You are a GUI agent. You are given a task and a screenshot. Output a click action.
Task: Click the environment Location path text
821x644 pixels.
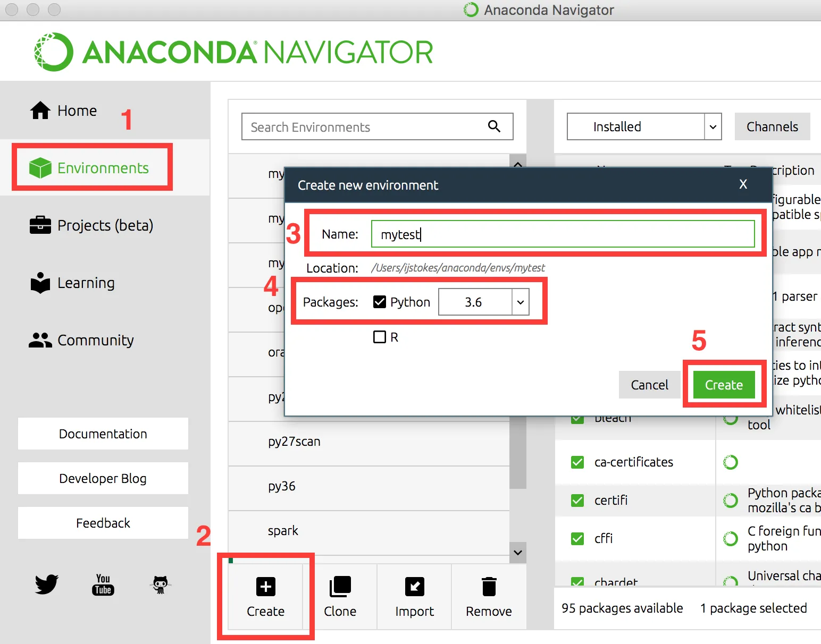click(x=458, y=268)
